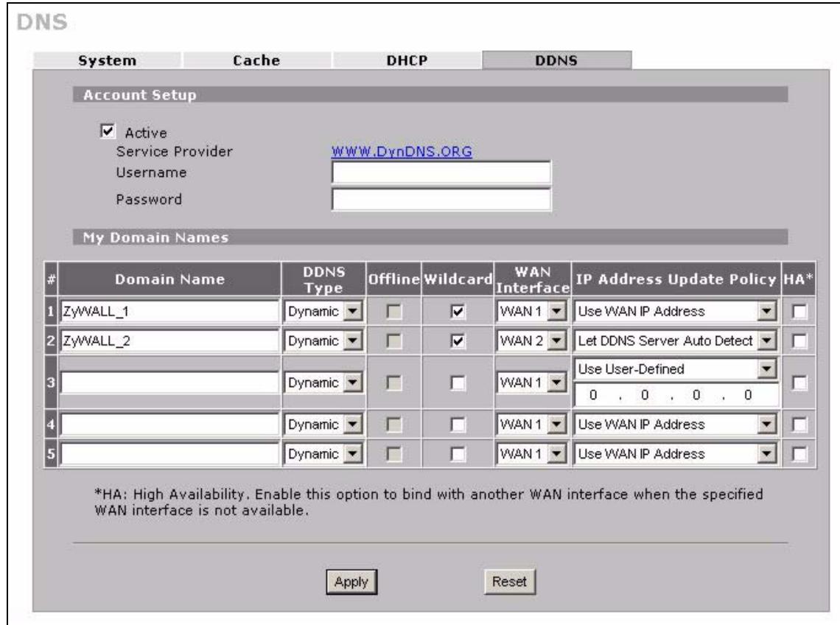Open Let DDNS Server Auto Detect dropdown
Screen dimensions: 840x625
(676, 341)
